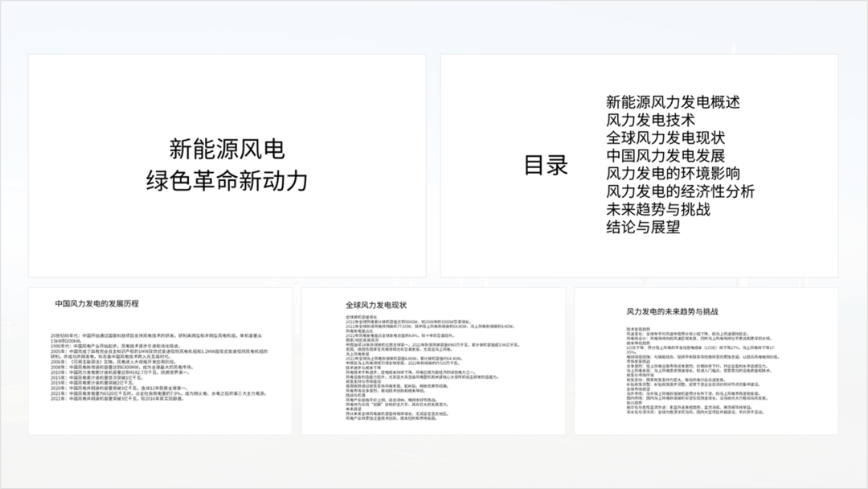Click subheading 全球装机容量增长
The width and height of the screenshot is (868, 489).
click(361, 318)
